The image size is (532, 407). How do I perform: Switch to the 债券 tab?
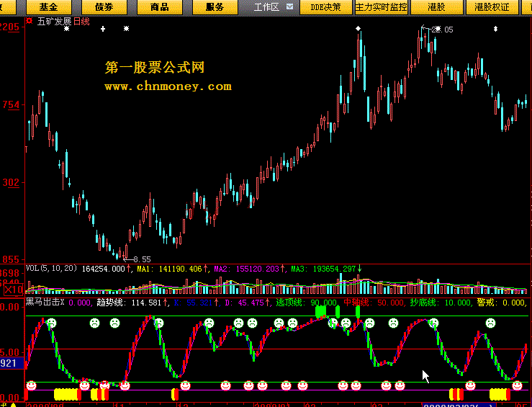[104, 7]
